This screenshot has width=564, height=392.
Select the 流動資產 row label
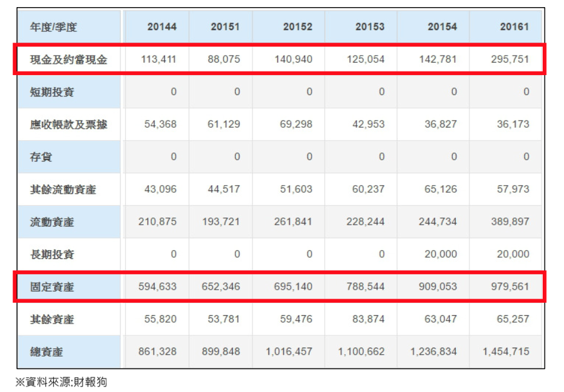point(53,222)
